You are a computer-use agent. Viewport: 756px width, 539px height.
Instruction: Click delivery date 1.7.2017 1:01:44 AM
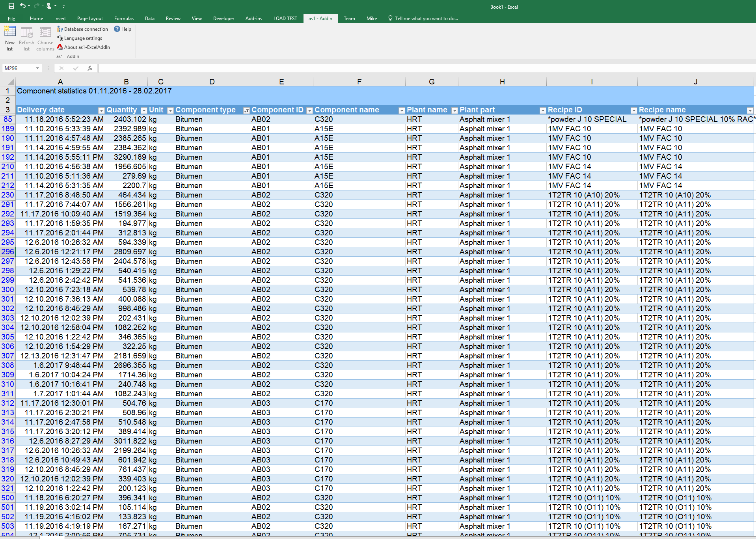pyautogui.click(x=60, y=394)
